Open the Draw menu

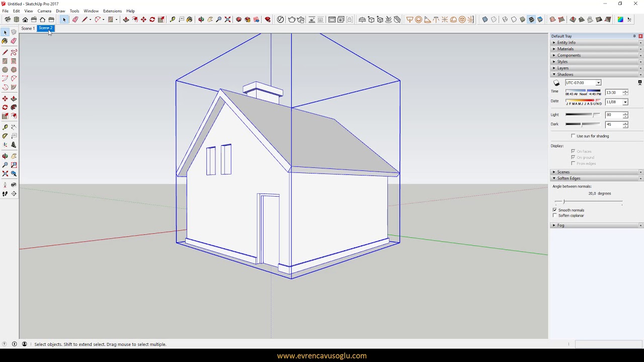[60, 11]
